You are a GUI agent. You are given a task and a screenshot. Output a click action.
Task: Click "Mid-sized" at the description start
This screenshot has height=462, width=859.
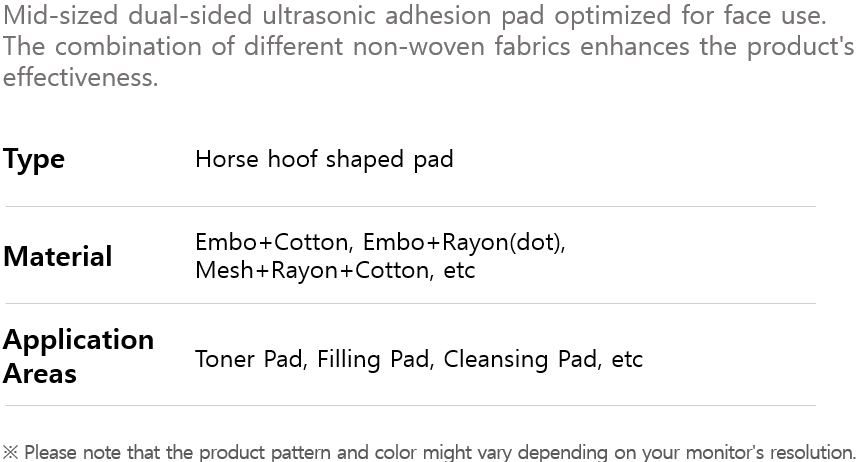[x=59, y=16]
